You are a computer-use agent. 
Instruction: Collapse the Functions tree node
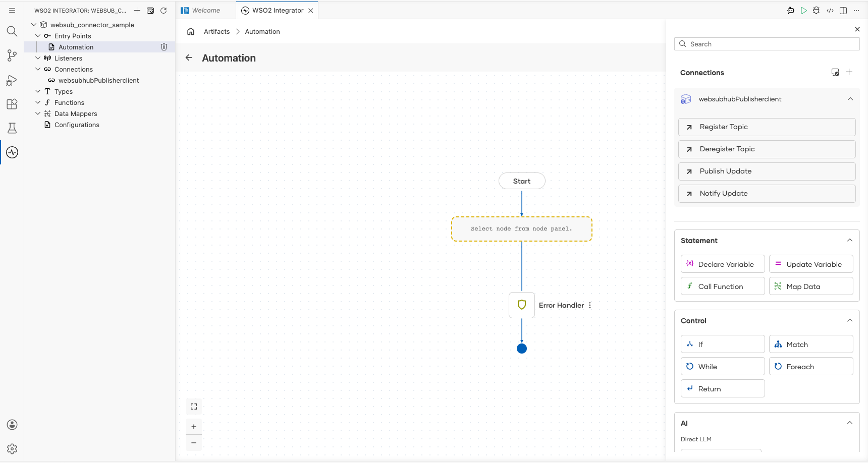click(38, 102)
